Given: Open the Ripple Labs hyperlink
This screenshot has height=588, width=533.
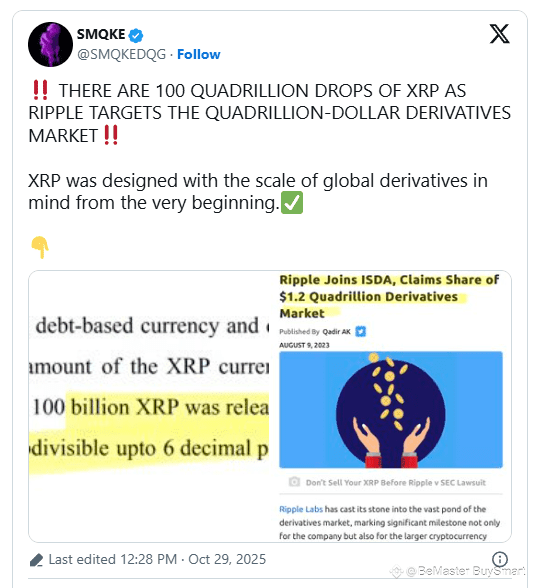Looking at the screenshot, I should [x=301, y=509].
